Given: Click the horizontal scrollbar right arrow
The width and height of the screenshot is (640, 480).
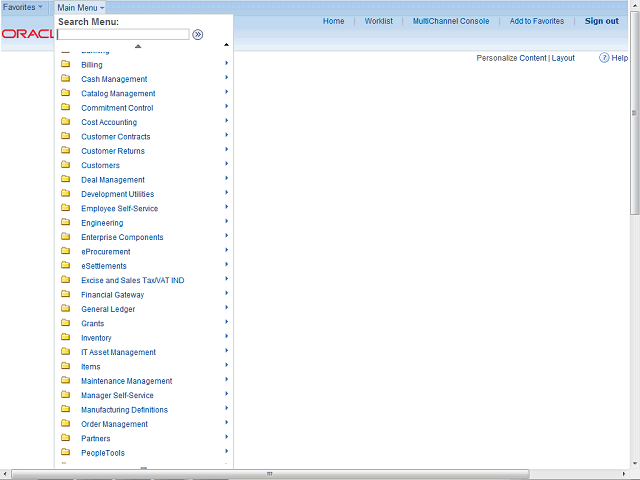Looking at the screenshot, I should [x=624, y=474].
